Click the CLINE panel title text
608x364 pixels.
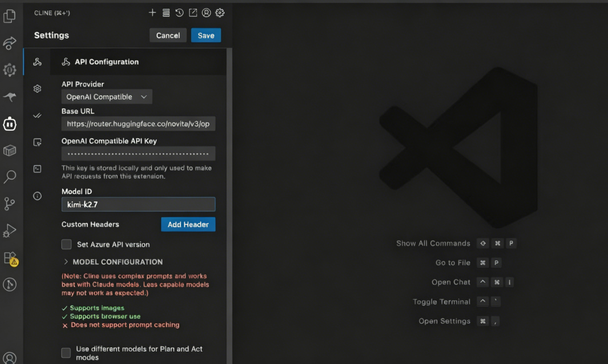pyautogui.click(x=52, y=13)
